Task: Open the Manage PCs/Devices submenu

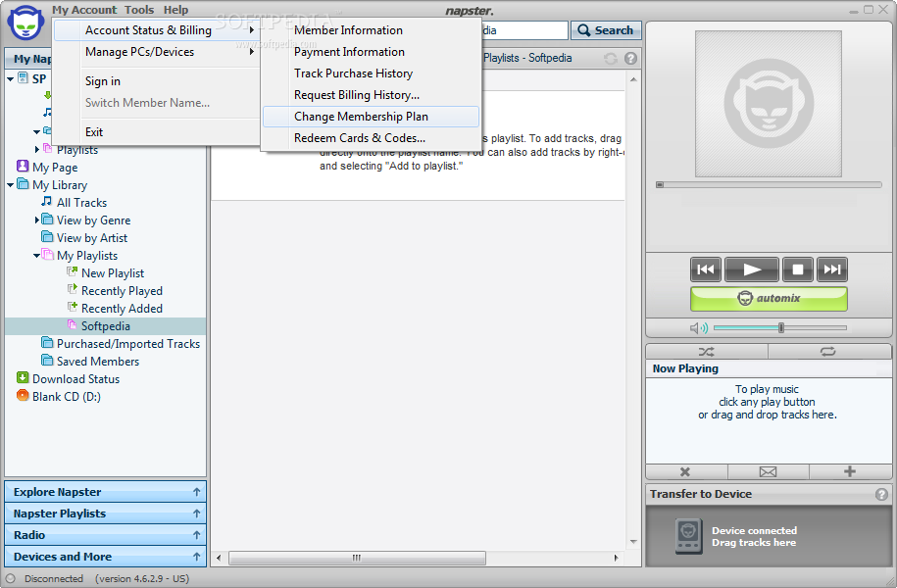Action: (x=156, y=52)
